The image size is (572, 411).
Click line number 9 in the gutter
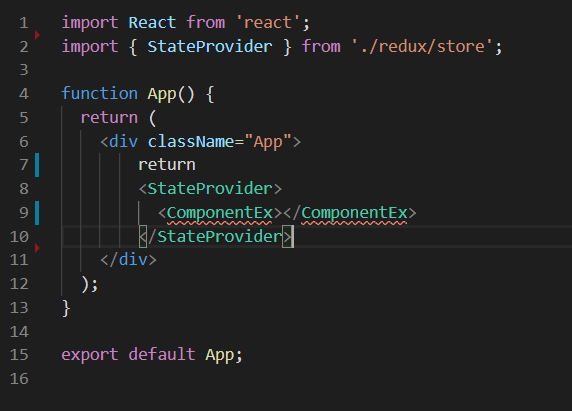24,213
